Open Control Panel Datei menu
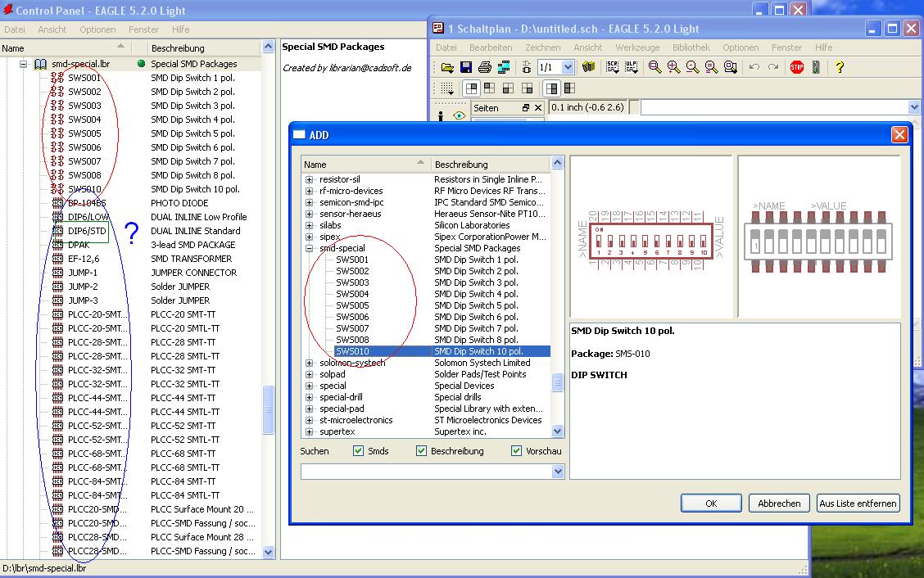924x578 pixels. 15,29
